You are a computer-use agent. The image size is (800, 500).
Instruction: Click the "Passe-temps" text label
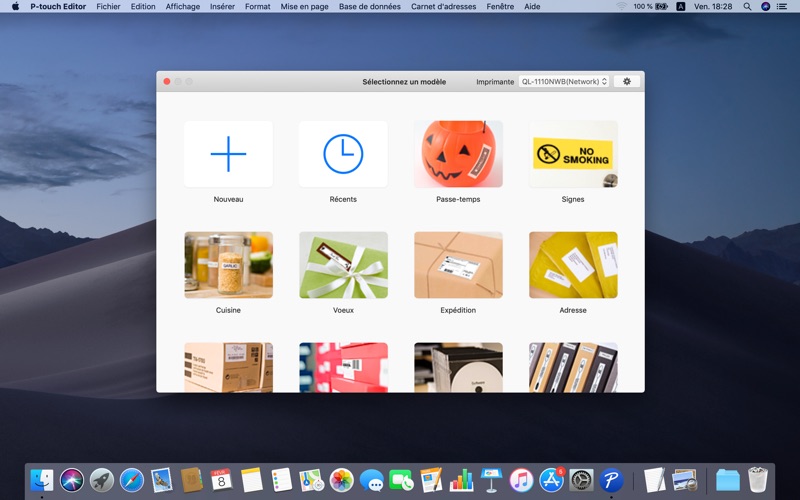(x=458, y=199)
